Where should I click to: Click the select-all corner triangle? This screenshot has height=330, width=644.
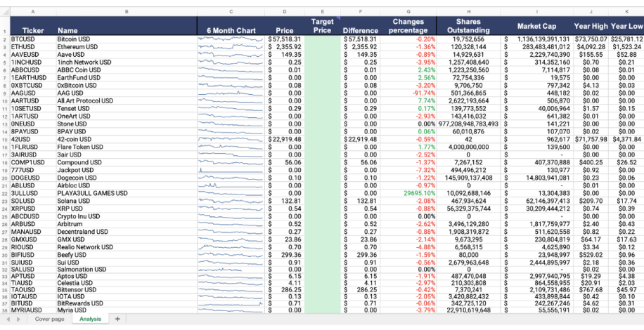[x=4, y=12]
